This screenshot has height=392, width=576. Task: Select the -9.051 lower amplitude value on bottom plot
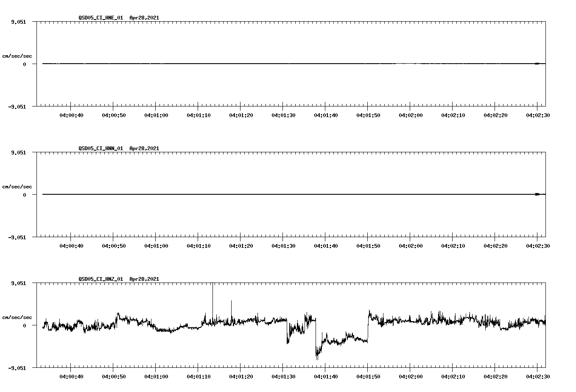click(x=18, y=368)
